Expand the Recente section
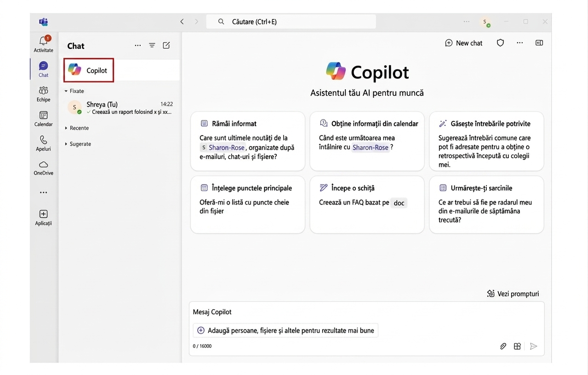The height and width of the screenshot is (375, 588). pos(77,128)
